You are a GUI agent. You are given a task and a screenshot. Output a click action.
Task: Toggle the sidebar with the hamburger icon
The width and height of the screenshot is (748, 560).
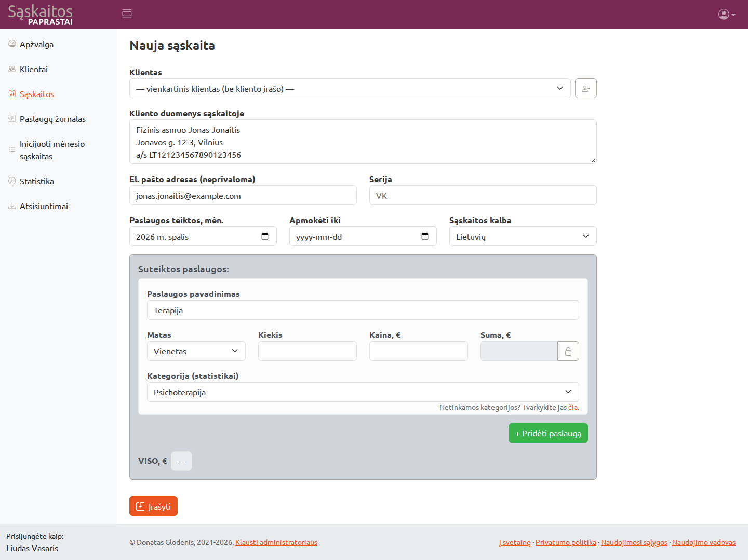coord(127,14)
